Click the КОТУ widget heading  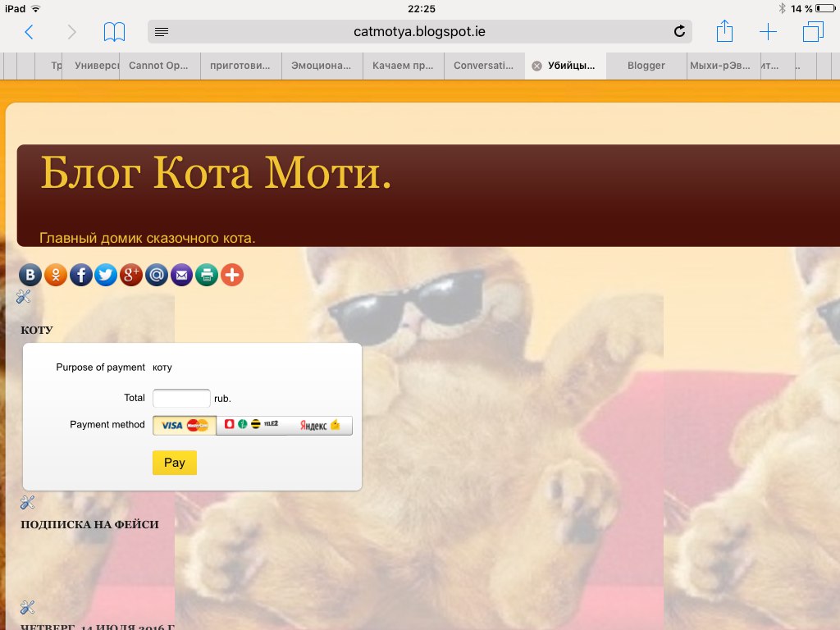tap(37, 330)
